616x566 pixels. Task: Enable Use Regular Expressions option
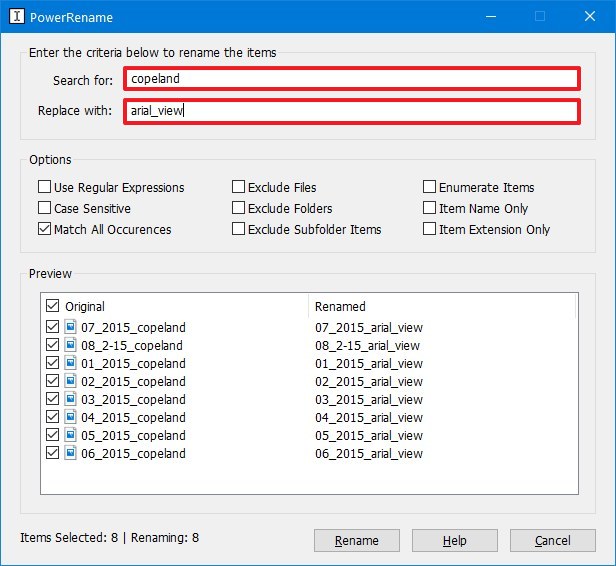(x=44, y=187)
